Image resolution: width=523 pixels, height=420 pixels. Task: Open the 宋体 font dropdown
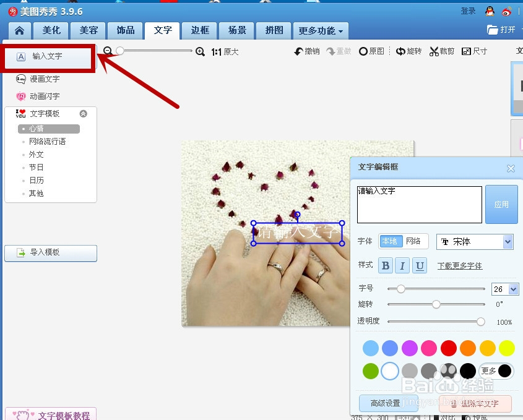(475, 242)
